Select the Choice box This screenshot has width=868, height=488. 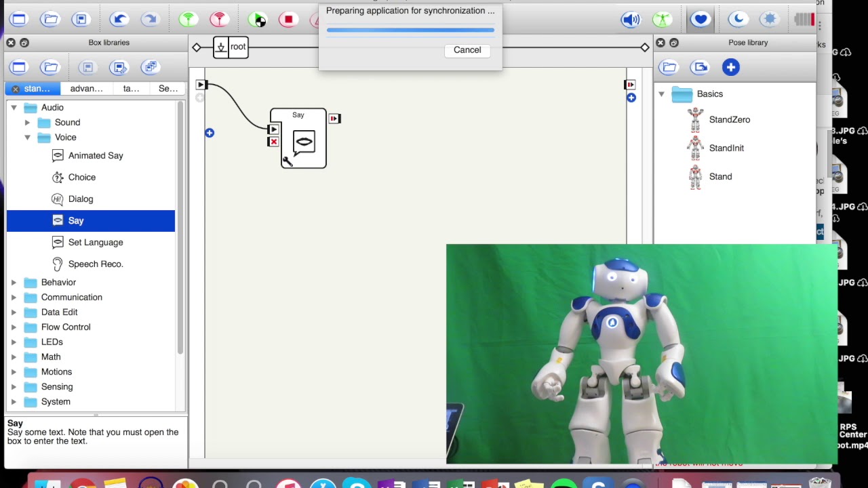[x=91, y=178]
